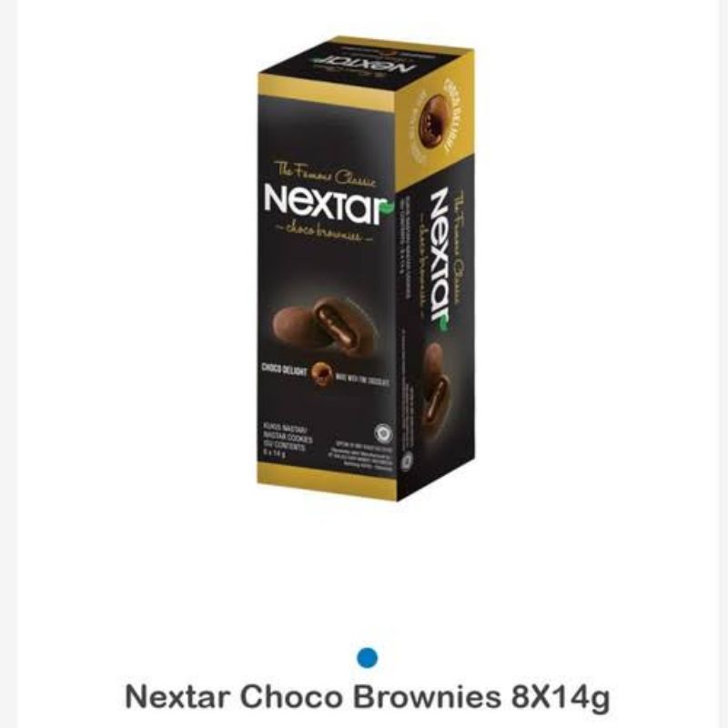Viewport: 728px width, 728px height.
Task: Click the round halal logo on box front
Action: [x=383, y=434]
